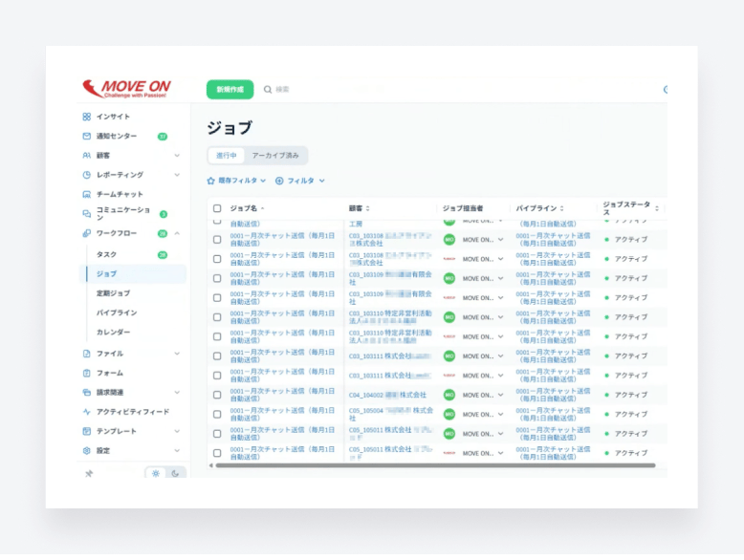Expand the レポーティング sidebar chevron
Screen dimensions: 744x560
point(177,175)
